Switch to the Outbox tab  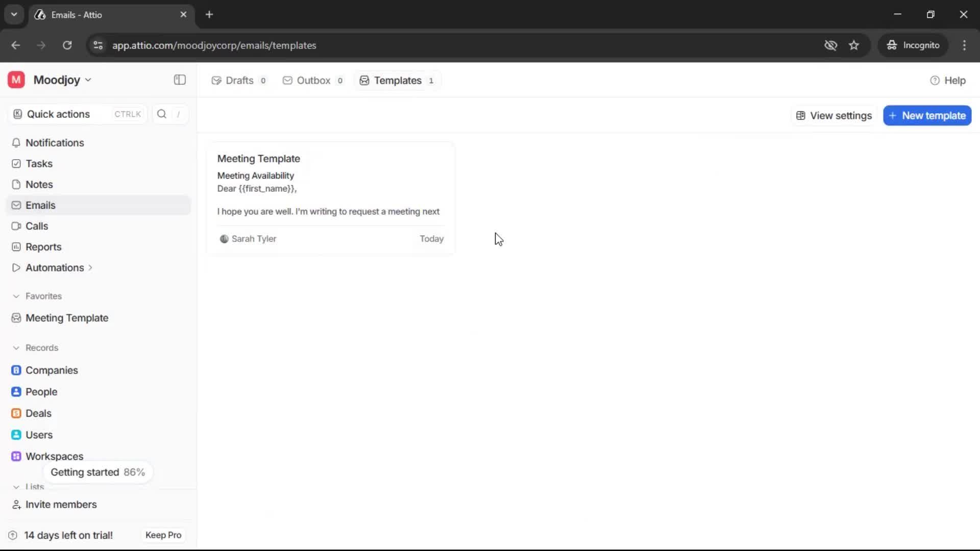(x=312, y=80)
